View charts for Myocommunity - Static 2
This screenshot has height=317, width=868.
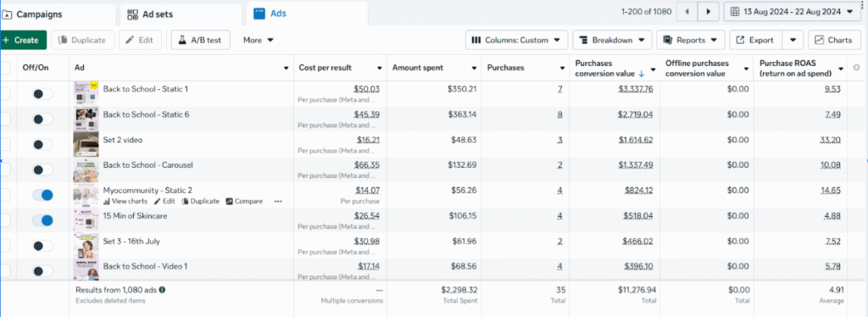point(125,202)
